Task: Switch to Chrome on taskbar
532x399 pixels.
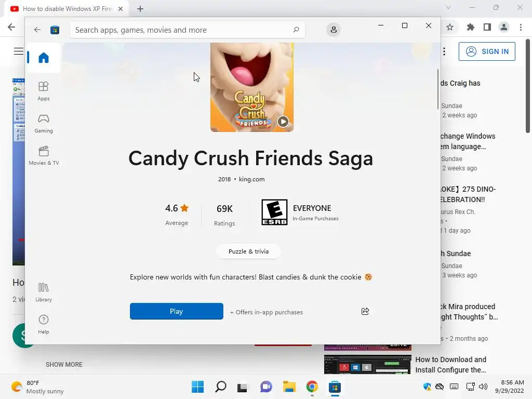Action: coord(312,387)
